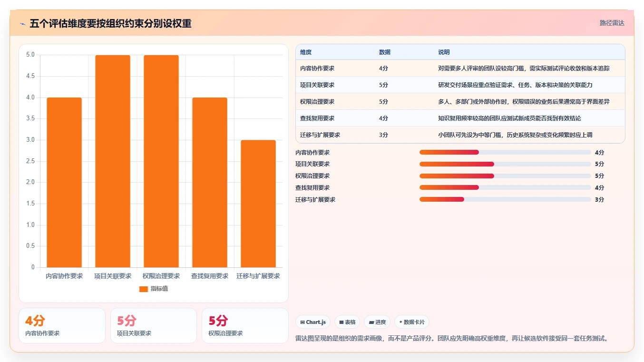The image size is (644, 362).
Task: Click the 说明 table column header
Action: (444, 52)
